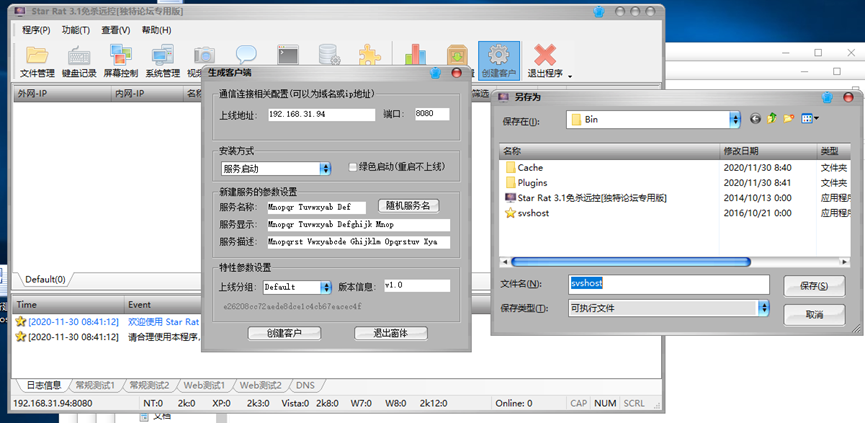This screenshot has height=423, width=865.
Task: Select the 创建客户 gear toolbar button
Action: click(x=499, y=61)
